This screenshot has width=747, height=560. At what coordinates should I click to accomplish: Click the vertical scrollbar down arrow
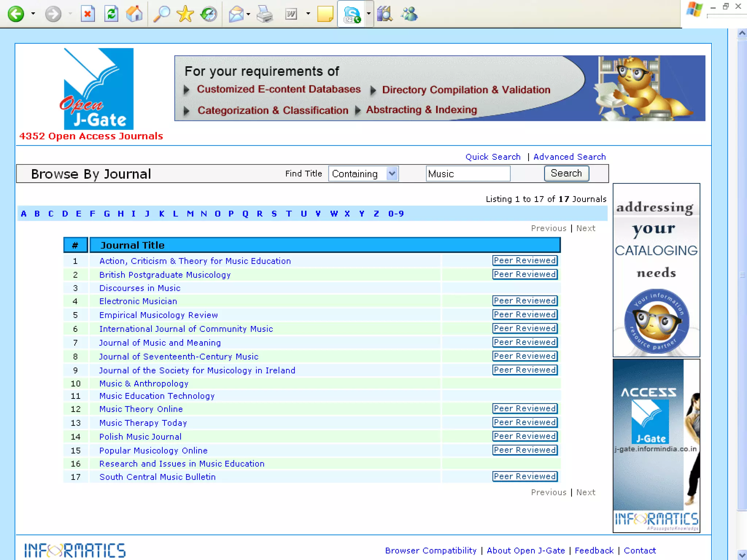(x=742, y=555)
